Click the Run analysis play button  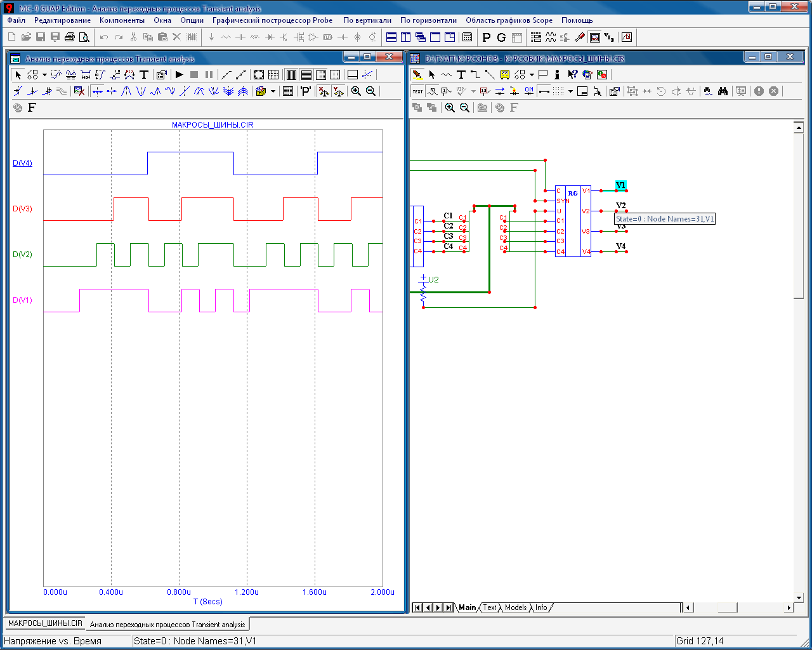180,75
